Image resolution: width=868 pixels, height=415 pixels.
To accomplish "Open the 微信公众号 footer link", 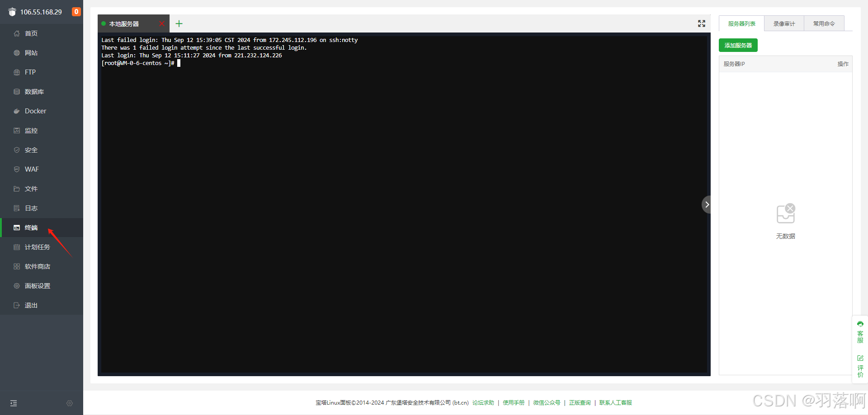I will 547,403.
